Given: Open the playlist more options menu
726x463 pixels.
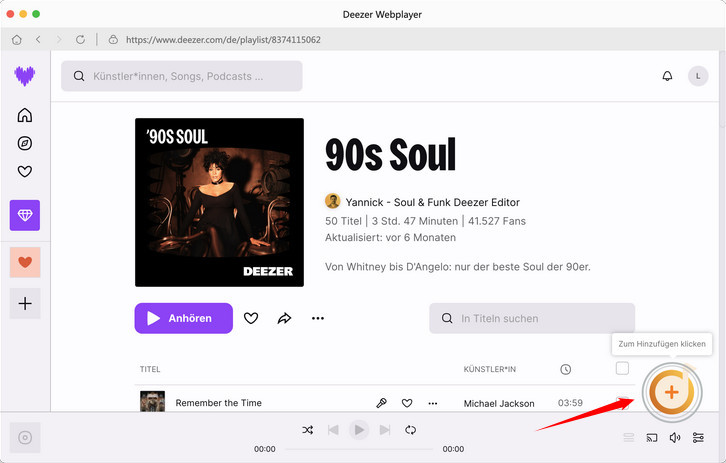Looking at the screenshot, I should 318,318.
